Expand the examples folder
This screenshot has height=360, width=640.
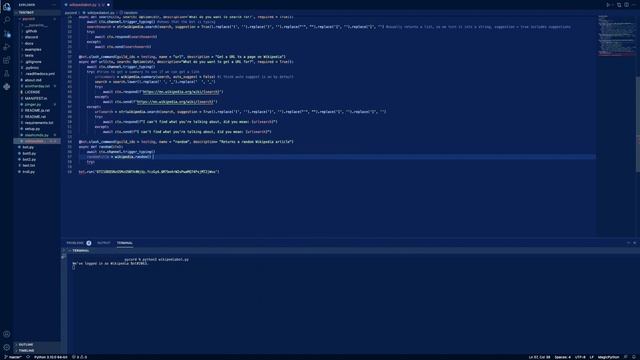point(33,49)
